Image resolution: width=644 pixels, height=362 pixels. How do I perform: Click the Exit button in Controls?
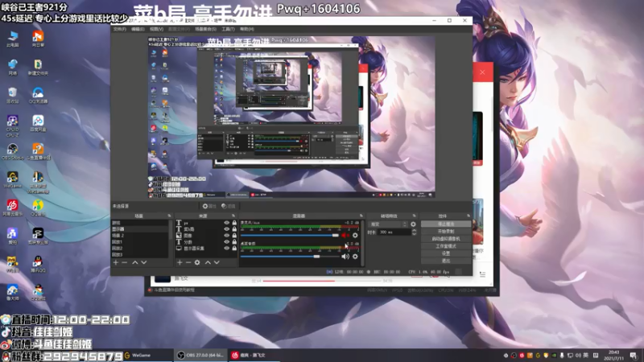pyautogui.click(x=446, y=261)
